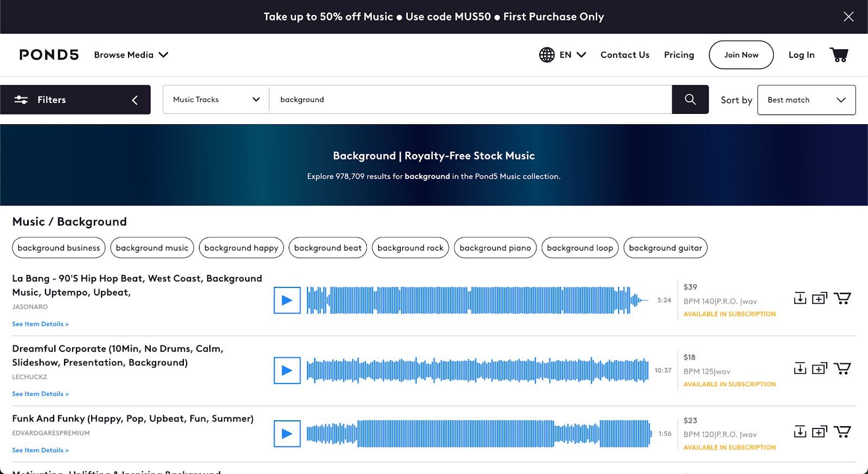Add Funk And Funky to cart
Viewport: 868px width, 474px height.
pos(843,432)
